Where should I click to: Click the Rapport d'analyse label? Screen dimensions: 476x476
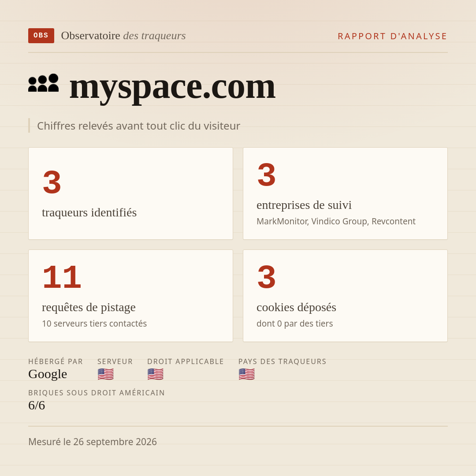393,36
